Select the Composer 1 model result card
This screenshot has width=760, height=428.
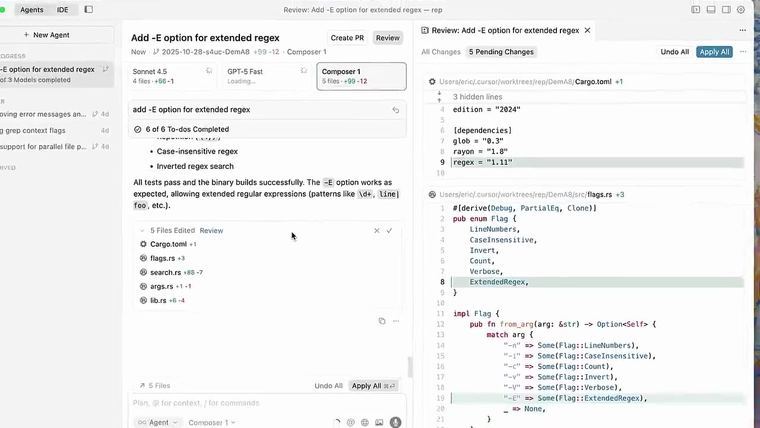pyautogui.click(x=362, y=76)
